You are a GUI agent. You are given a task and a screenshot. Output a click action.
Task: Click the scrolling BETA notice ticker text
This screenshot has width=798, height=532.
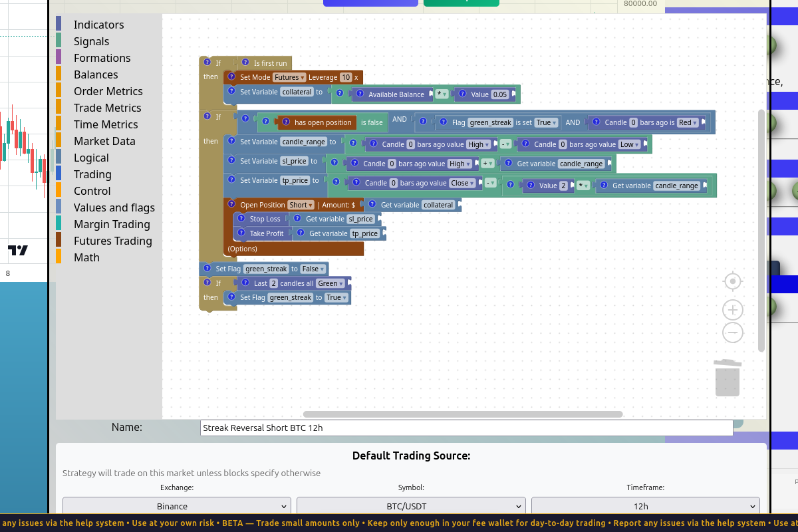point(399,523)
